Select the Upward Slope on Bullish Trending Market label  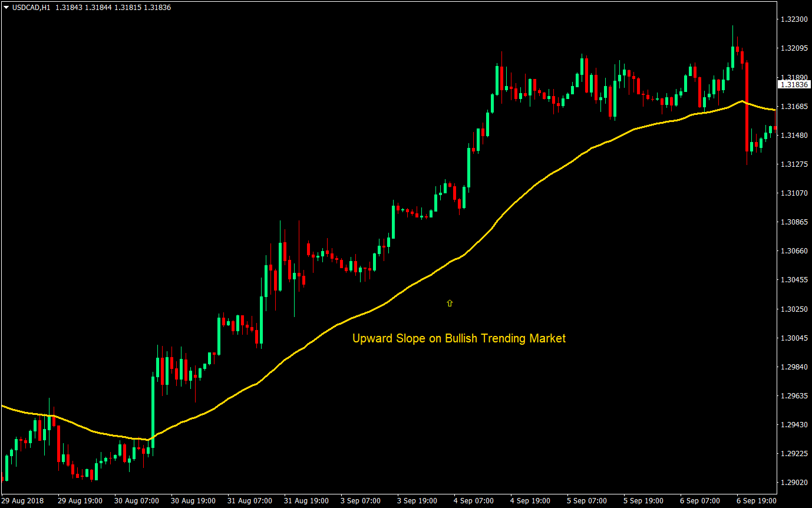458,338
